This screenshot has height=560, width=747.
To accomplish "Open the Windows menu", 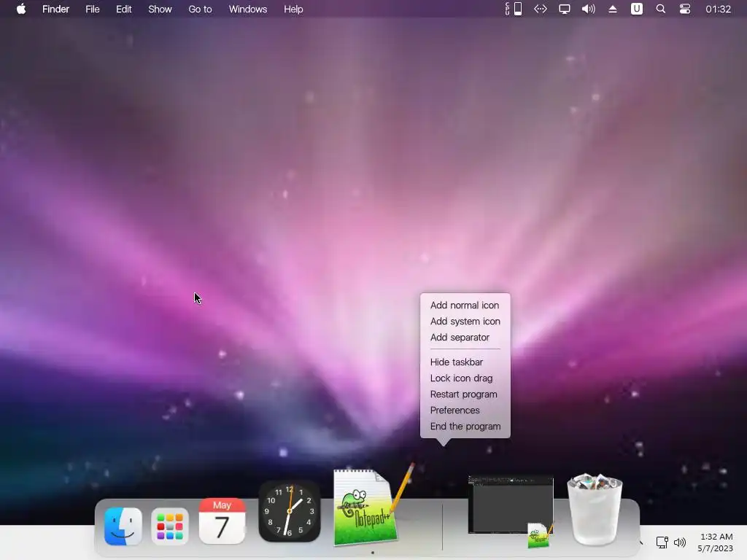I will pos(248,9).
